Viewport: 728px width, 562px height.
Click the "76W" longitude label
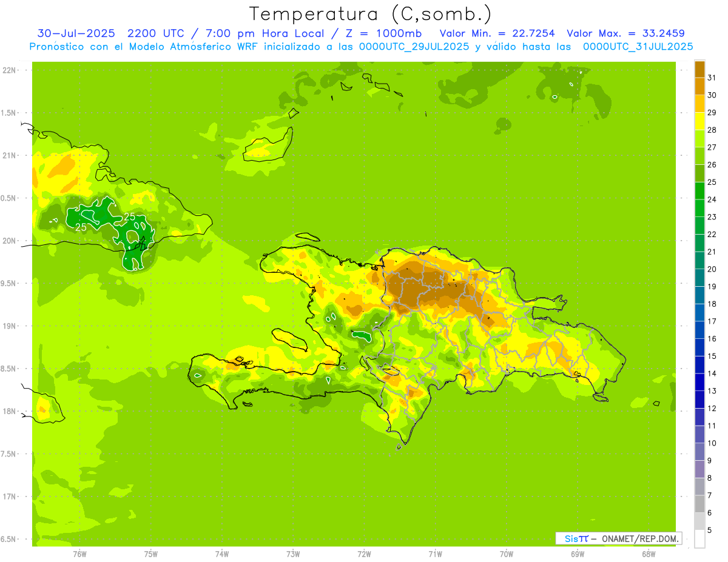point(79,554)
